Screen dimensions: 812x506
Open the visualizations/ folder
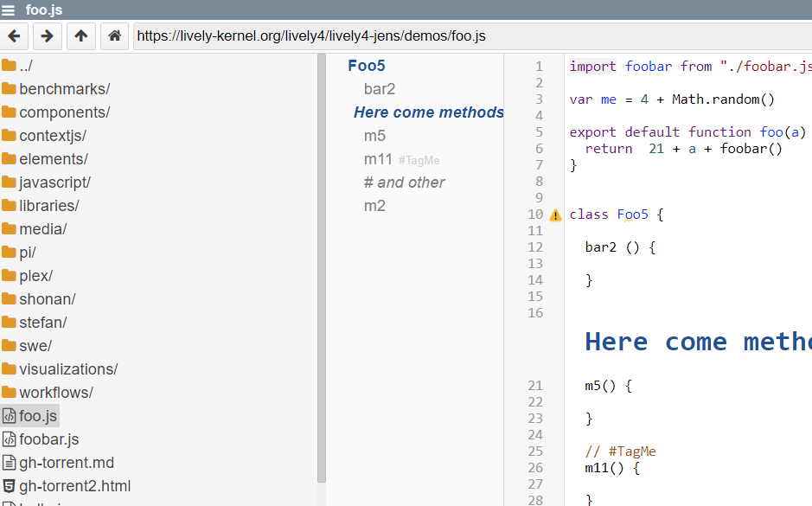click(x=68, y=369)
